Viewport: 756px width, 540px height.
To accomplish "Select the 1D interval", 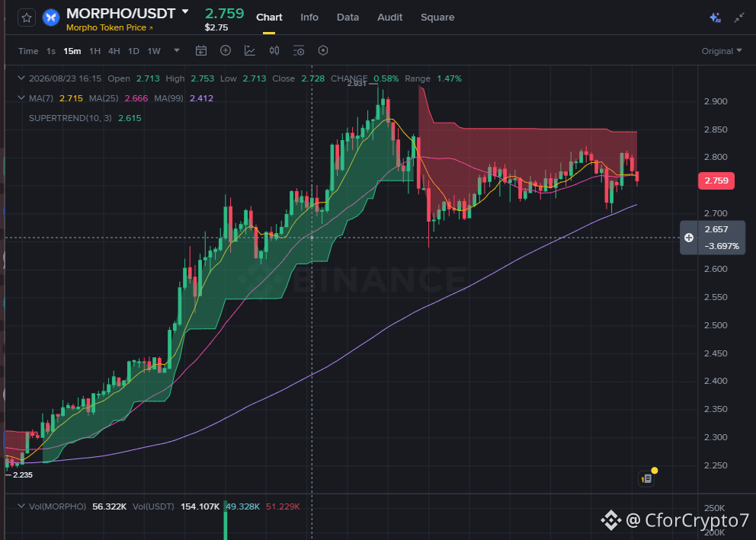I will [x=133, y=51].
